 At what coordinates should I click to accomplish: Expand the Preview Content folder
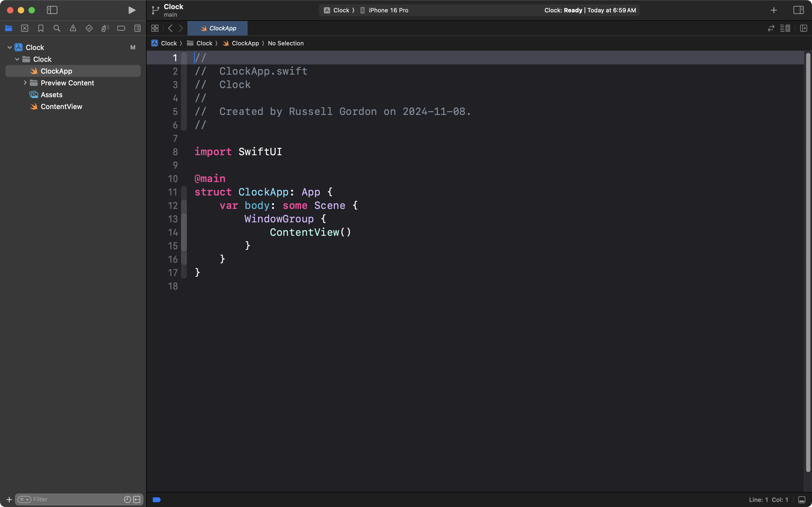coord(25,83)
